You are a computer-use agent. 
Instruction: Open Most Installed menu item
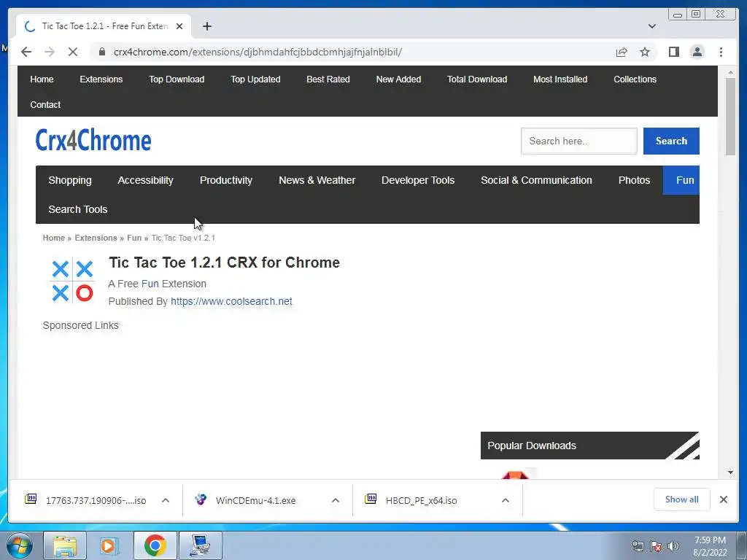[x=560, y=79]
